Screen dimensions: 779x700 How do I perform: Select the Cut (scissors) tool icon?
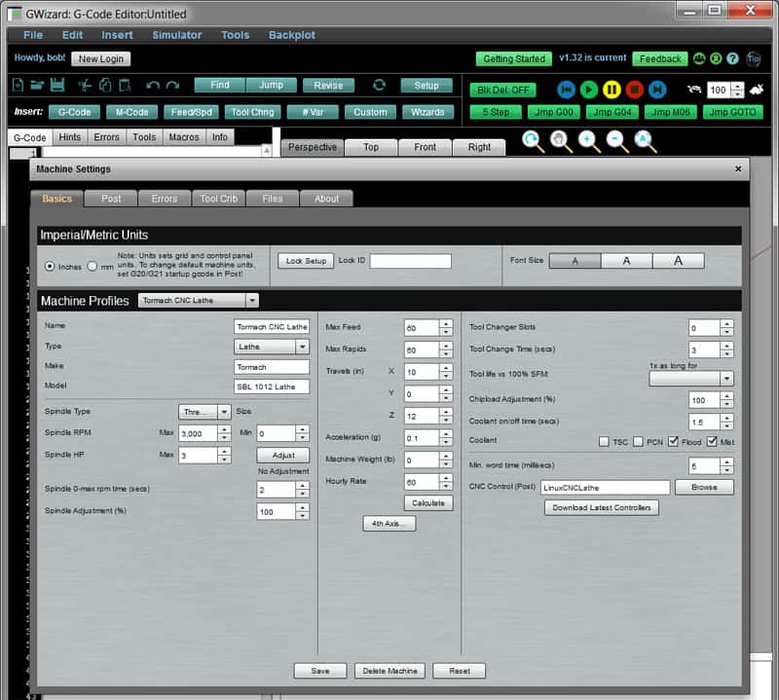coord(88,87)
